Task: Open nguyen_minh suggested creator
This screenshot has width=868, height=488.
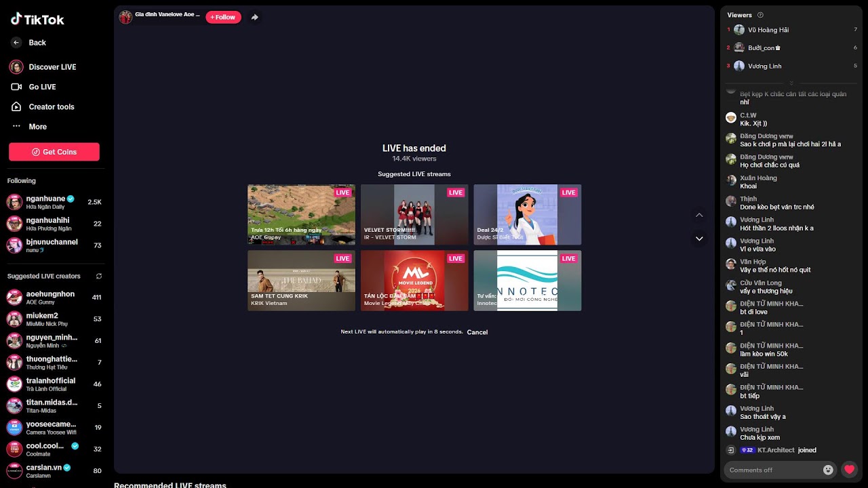Action: (x=54, y=341)
